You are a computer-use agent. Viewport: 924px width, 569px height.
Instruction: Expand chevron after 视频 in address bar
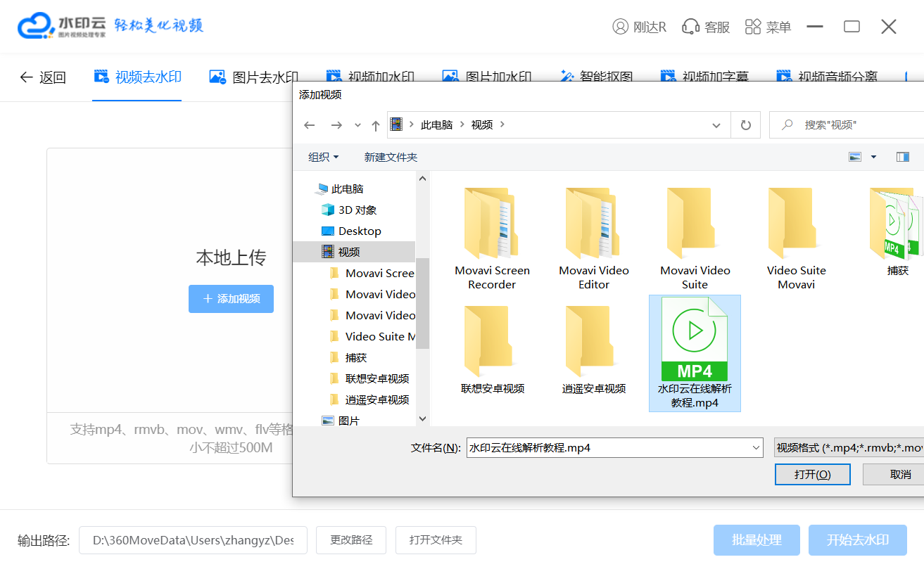tap(502, 124)
